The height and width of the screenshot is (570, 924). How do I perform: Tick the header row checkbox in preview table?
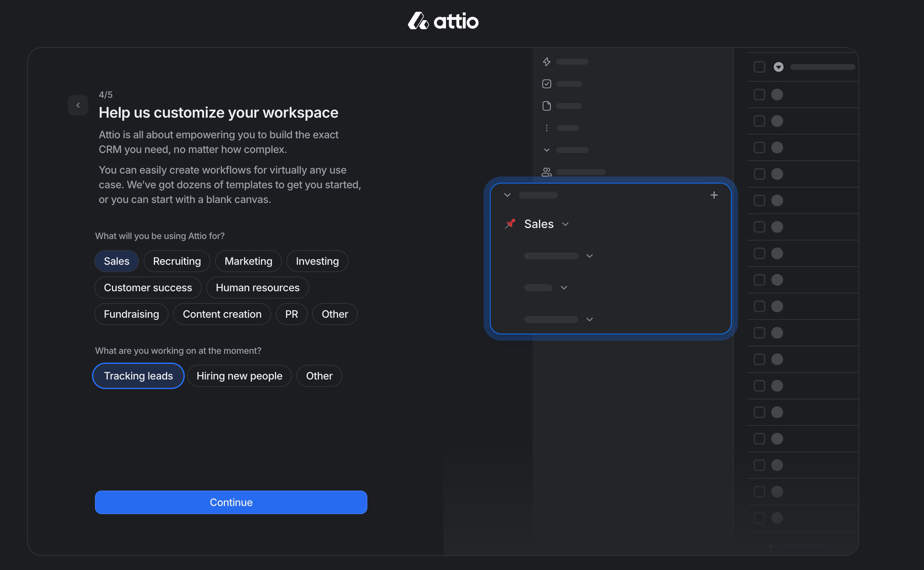[x=759, y=67]
